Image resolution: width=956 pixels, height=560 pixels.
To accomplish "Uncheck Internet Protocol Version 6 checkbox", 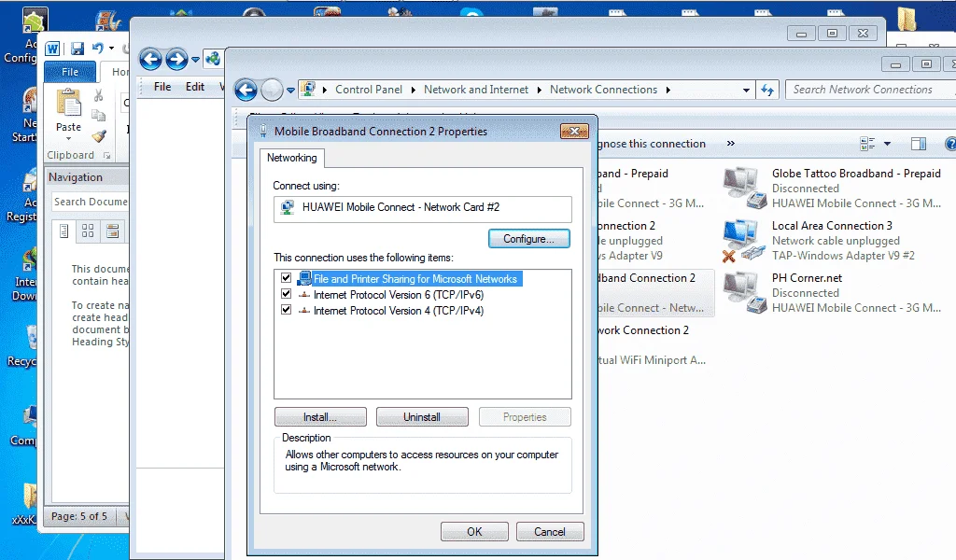I will [x=286, y=294].
